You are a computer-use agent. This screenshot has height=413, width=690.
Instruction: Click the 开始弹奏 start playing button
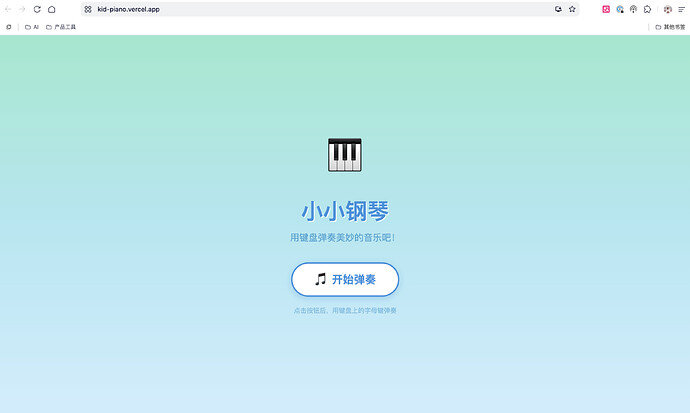345,279
